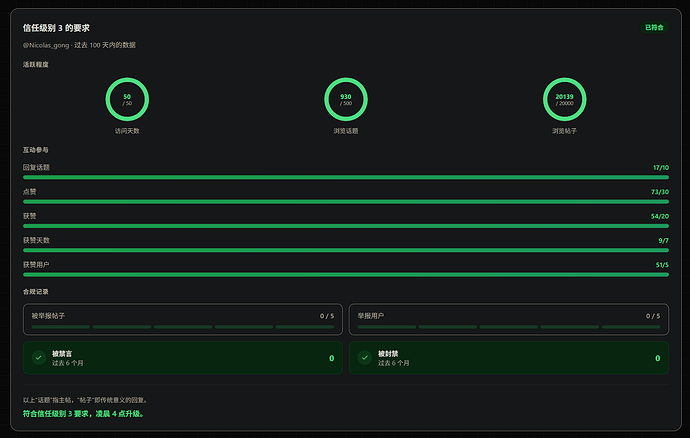Click the 浏览话题 930/500 progress ring

click(346, 99)
